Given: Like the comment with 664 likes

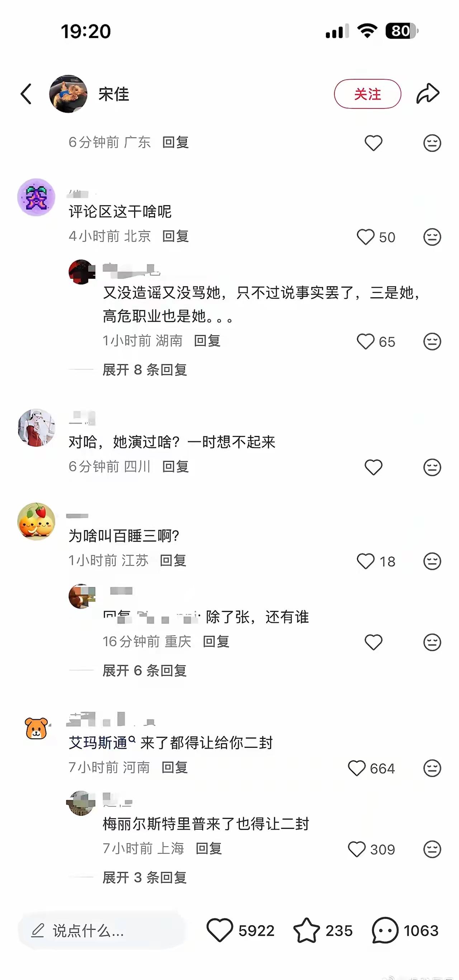Looking at the screenshot, I should [x=356, y=768].
